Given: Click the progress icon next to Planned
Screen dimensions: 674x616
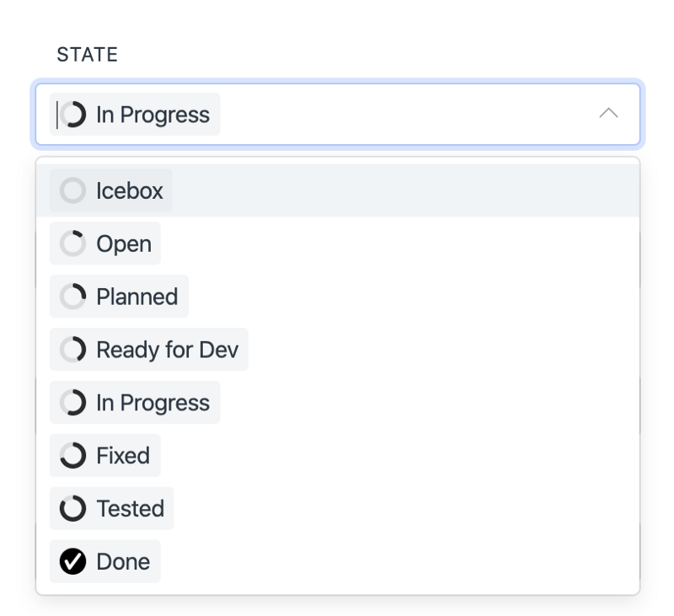Looking at the screenshot, I should pyautogui.click(x=73, y=297).
